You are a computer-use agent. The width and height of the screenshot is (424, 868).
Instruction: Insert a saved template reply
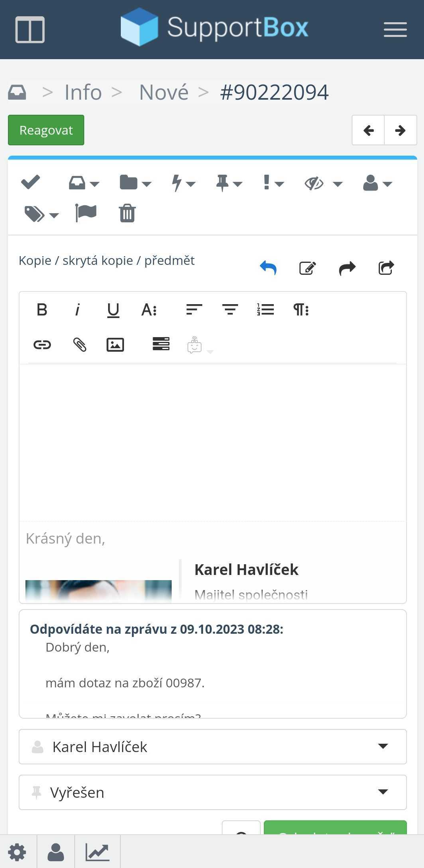coord(161,344)
